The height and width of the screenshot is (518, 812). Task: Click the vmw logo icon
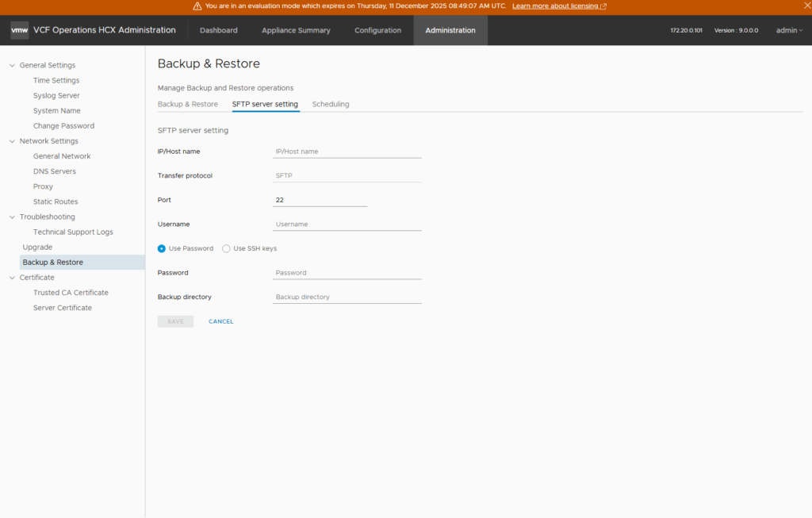pyautogui.click(x=20, y=30)
